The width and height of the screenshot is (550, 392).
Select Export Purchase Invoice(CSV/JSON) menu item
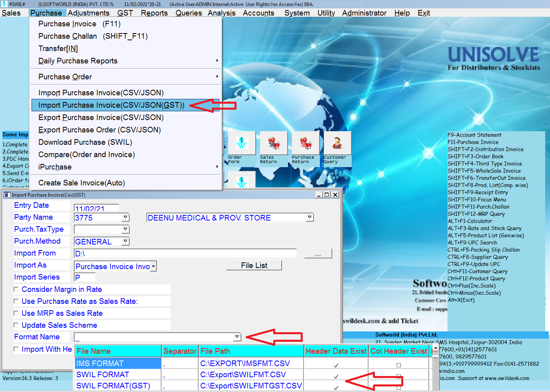(x=126, y=118)
